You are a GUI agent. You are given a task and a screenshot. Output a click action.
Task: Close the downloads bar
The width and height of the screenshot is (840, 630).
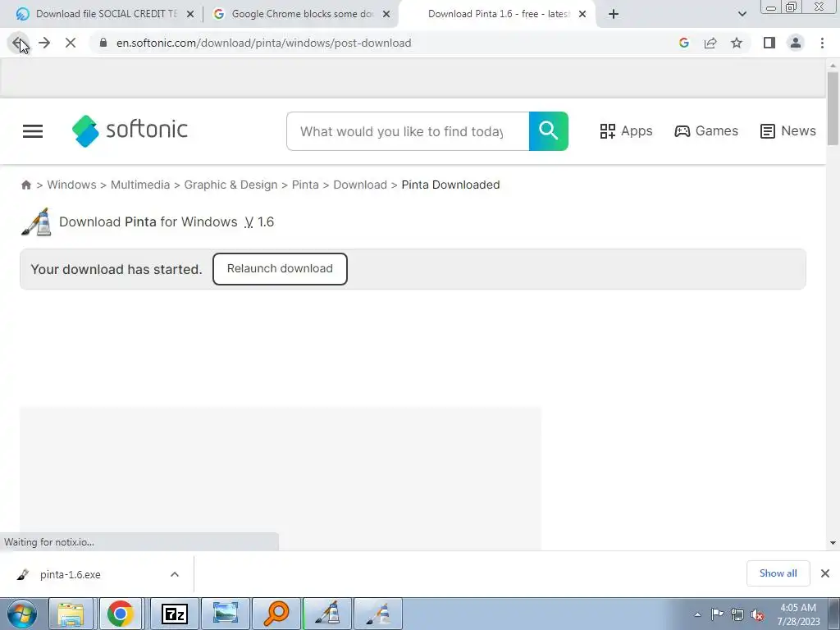click(x=825, y=573)
